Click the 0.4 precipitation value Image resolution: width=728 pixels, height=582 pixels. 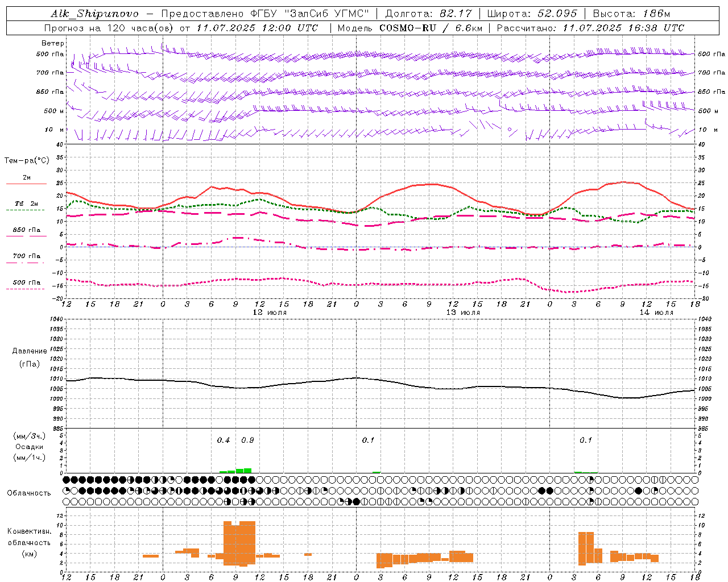click(224, 440)
